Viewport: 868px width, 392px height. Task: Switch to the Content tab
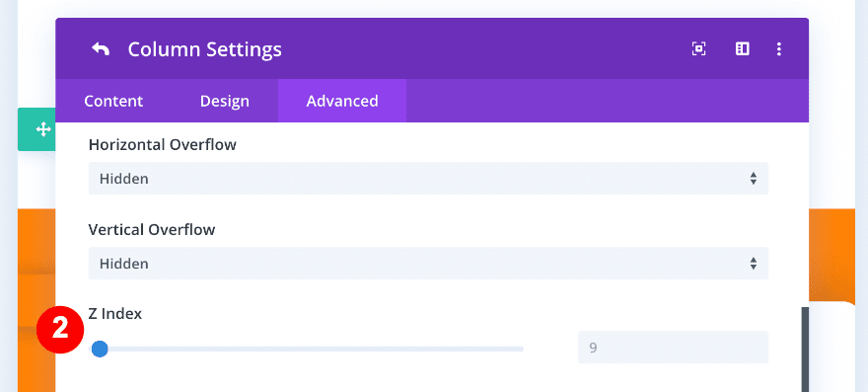(x=113, y=101)
